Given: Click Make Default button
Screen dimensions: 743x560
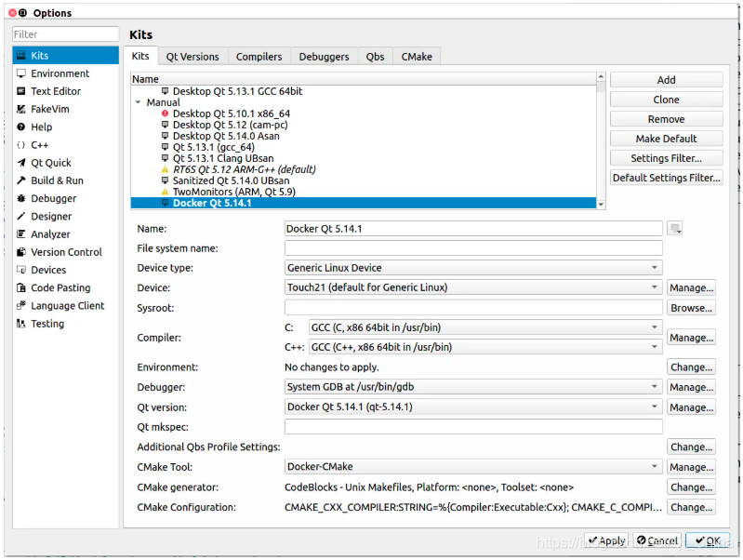Looking at the screenshot, I should tap(666, 139).
